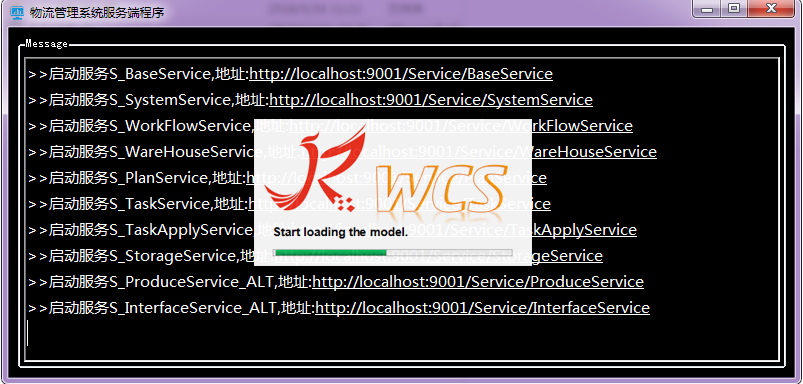803x384 pixels.
Task: Open the ProduceService URL link
Action: [478, 282]
